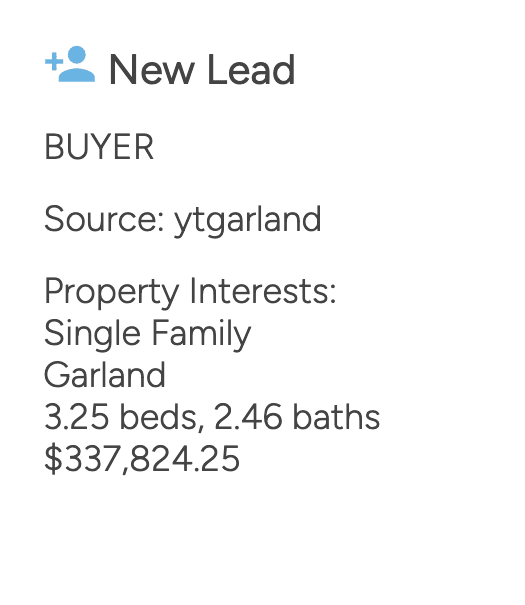
Task: Click the word Family in property type
Action: point(202,335)
